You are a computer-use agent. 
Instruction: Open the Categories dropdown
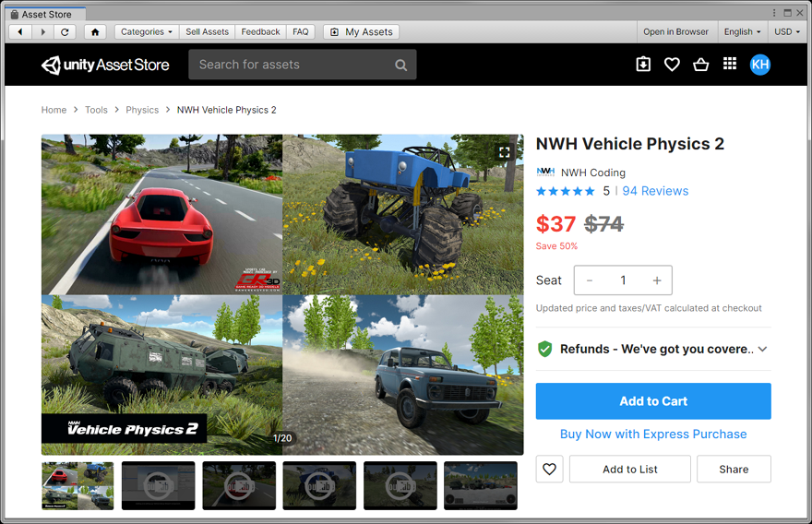147,32
